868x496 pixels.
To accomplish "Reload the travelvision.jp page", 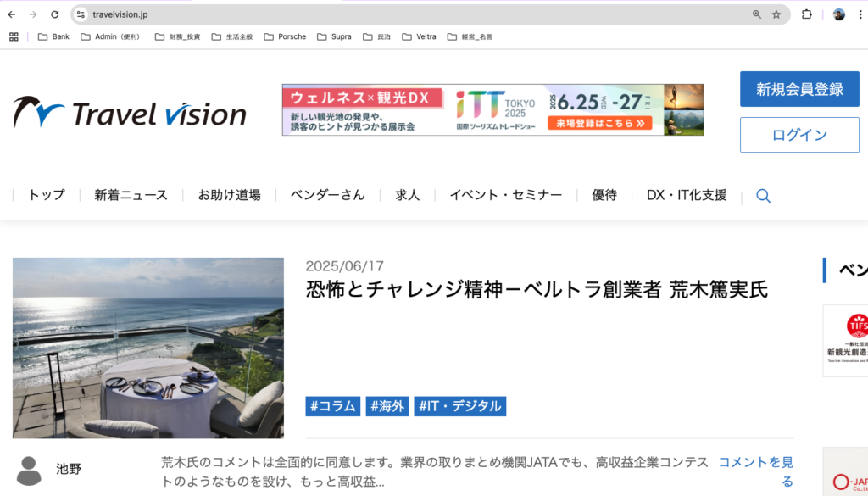I will pyautogui.click(x=54, y=14).
